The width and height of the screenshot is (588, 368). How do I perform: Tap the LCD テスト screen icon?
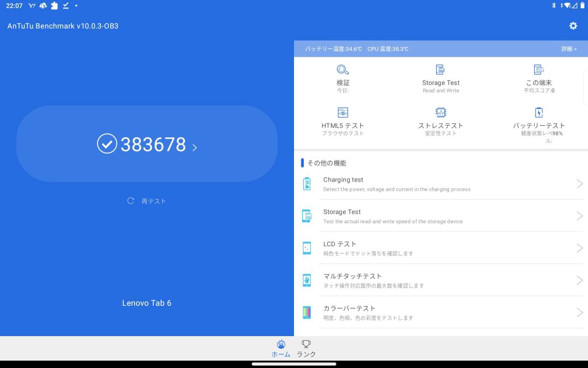click(307, 248)
